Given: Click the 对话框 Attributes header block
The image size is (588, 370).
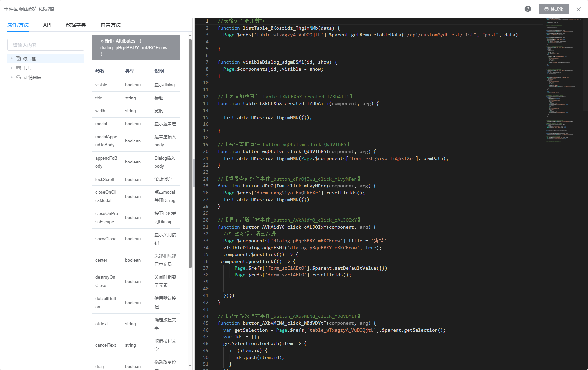Looking at the screenshot, I should pos(136,48).
